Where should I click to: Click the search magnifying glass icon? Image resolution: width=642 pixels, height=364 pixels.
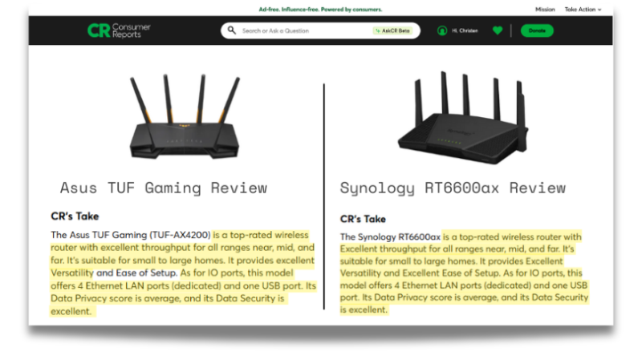click(x=232, y=30)
